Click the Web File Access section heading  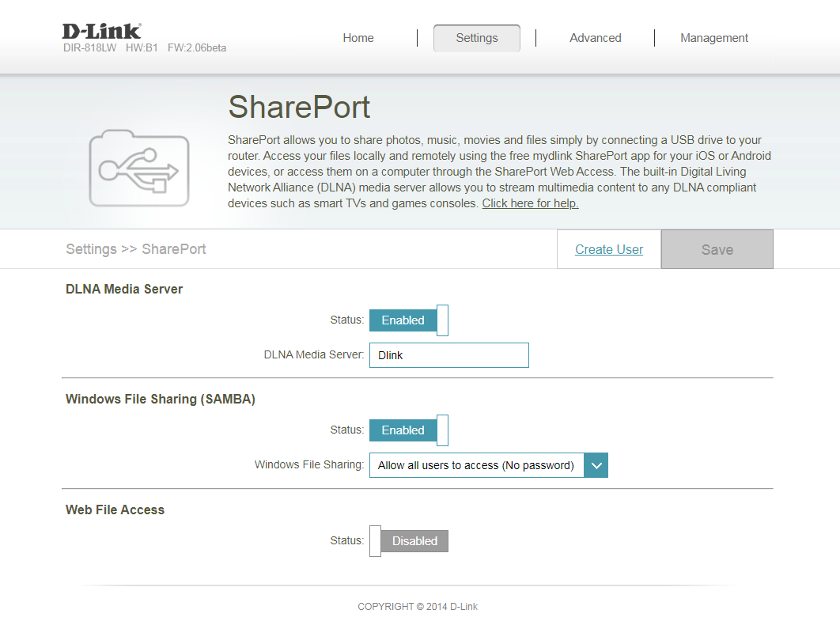[x=115, y=510]
